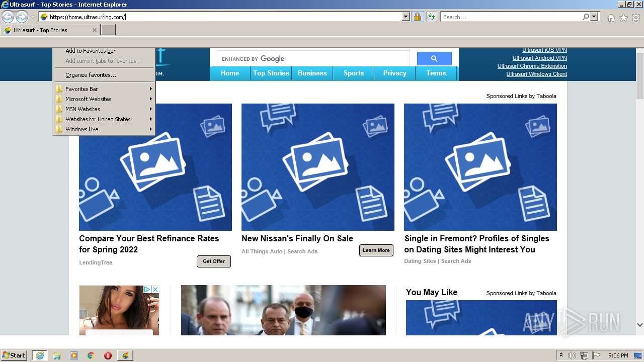
Task: Open the Sports navigation tab
Action: [x=354, y=73]
